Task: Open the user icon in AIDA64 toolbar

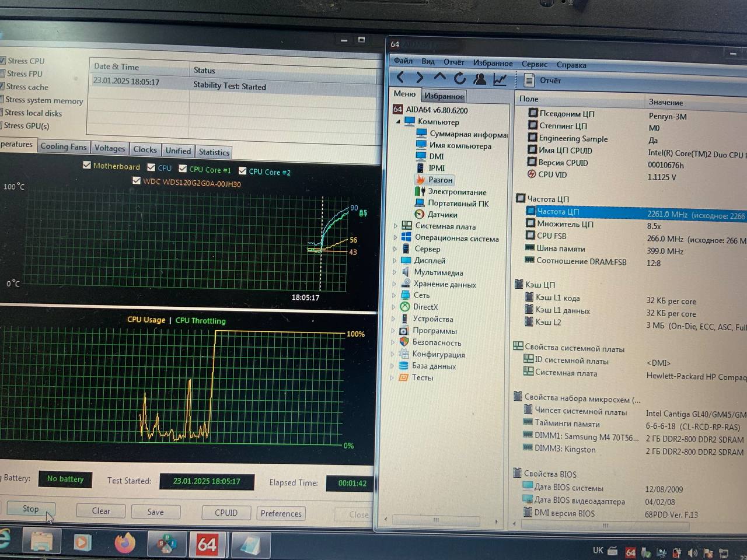Action: [480, 79]
